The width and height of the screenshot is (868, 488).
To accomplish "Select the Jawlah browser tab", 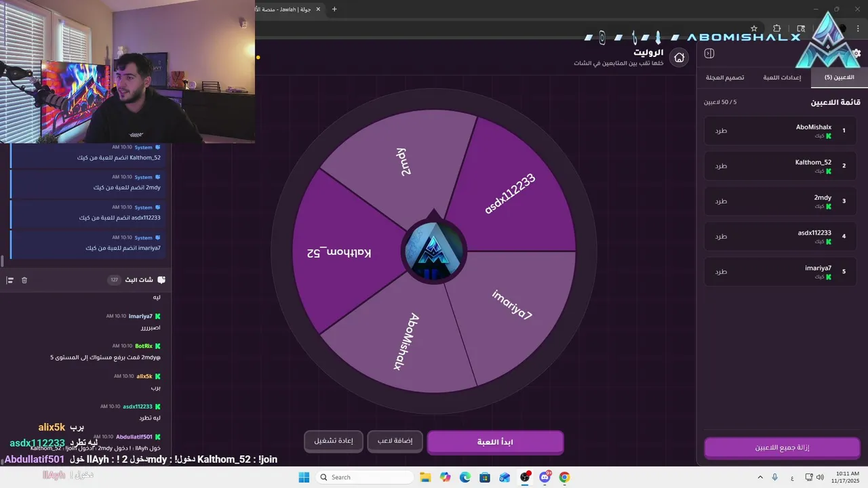I will click(288, 9).
